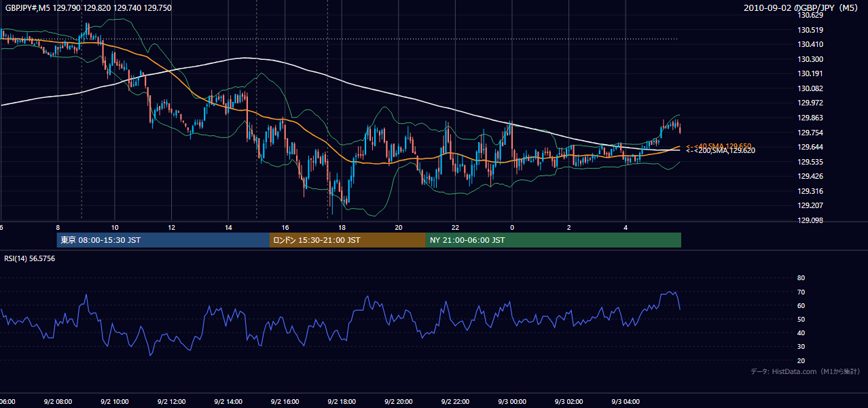Click the bottom time label 9/2 14:00
This screenshot has height=408, width=868.
tap(228, 401)
